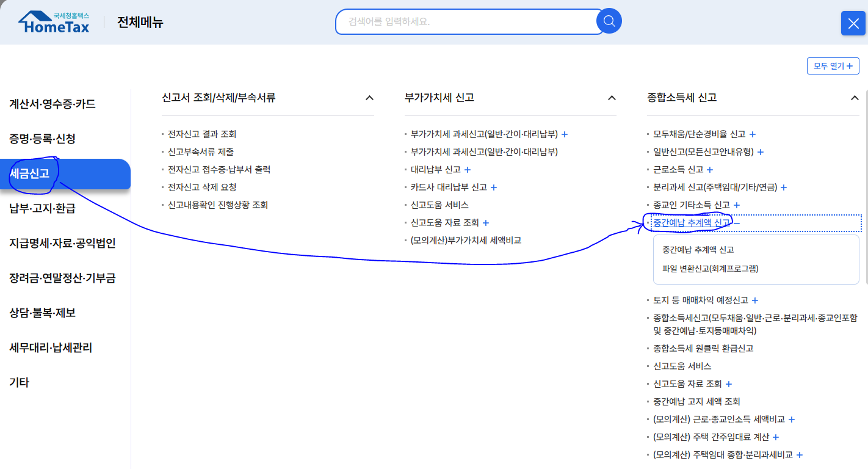868x469 pixels.
Task: Select 세금신고 in the sidebar
Action: pos(29,173)
